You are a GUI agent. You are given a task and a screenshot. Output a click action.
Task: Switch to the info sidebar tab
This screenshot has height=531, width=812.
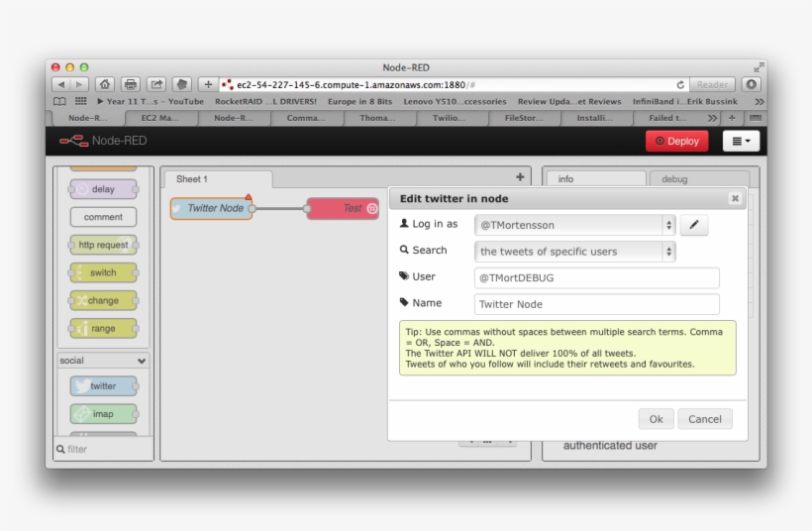pyautogui.click(x=596, y=178)
